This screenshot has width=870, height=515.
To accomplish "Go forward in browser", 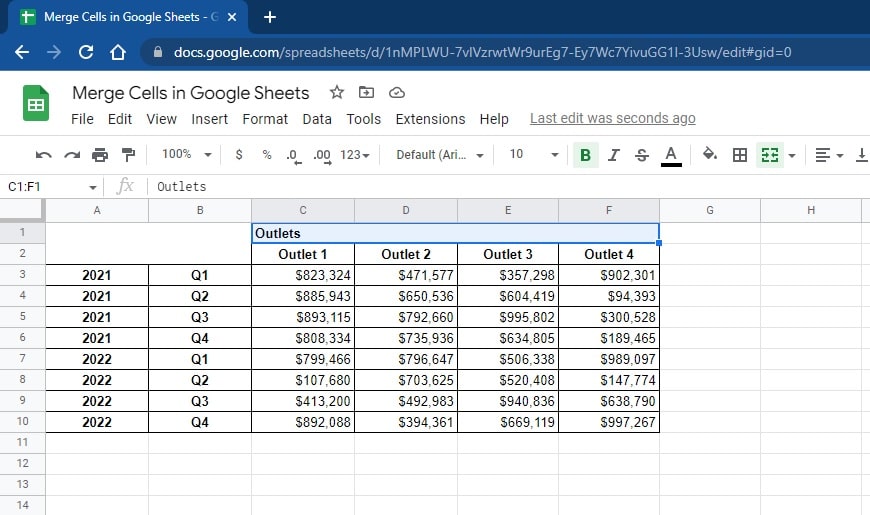I will [x=54, y=52].
